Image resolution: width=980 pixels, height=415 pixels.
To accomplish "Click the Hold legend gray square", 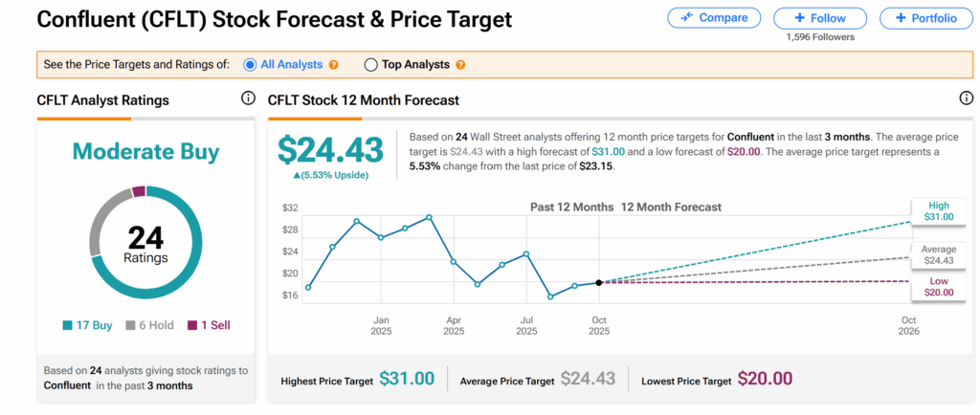I will click(x=131, y=325).
